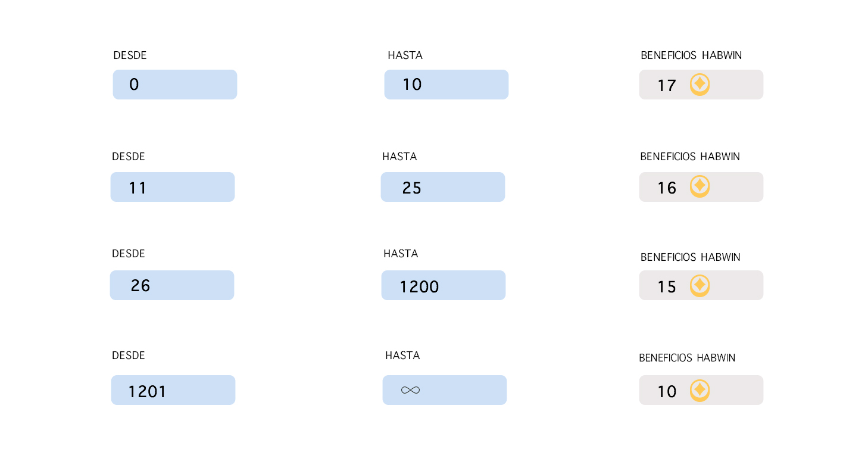This screenshot has height=449, width=868.
Task: Select the Hasta field showing 10
Action: click(447, 85)
